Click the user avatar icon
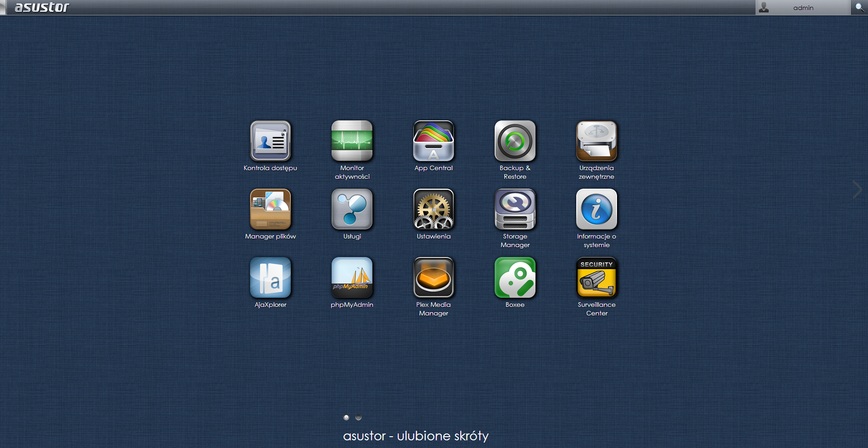This screenshot has width=868, height=448. click(x=764, y=8)
